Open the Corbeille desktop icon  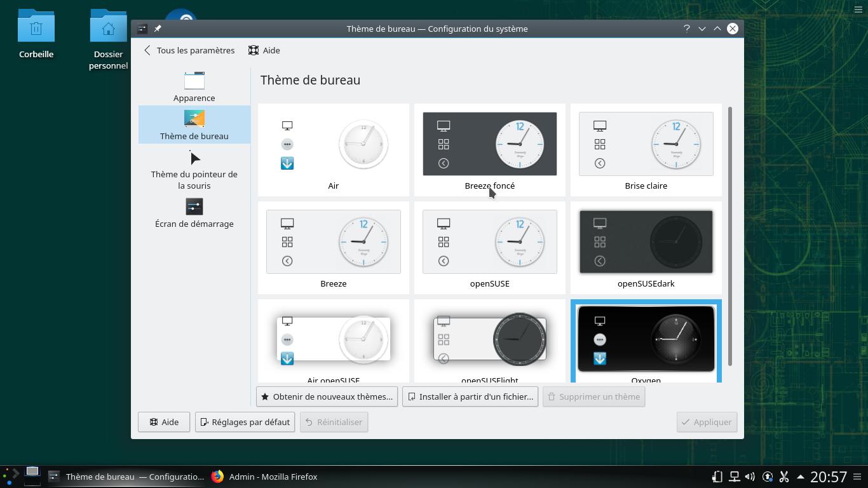pos(36,34)
